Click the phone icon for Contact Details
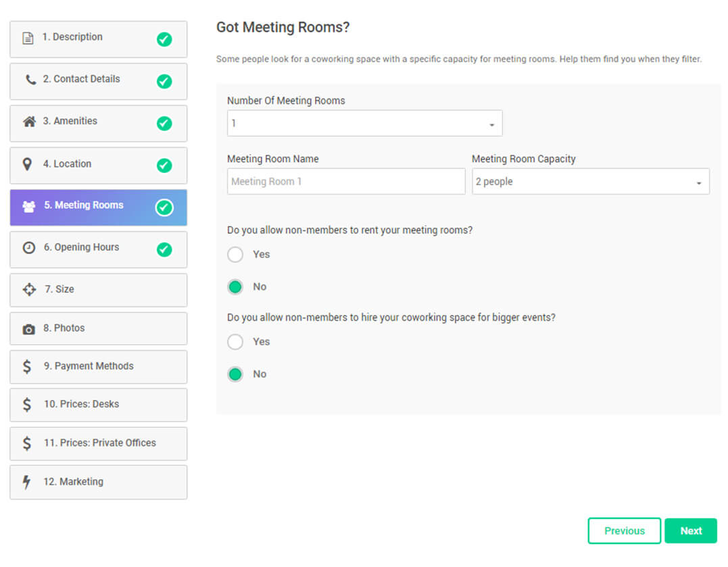Viewport: 728px width, 567px height. click(x=30, y=80)
